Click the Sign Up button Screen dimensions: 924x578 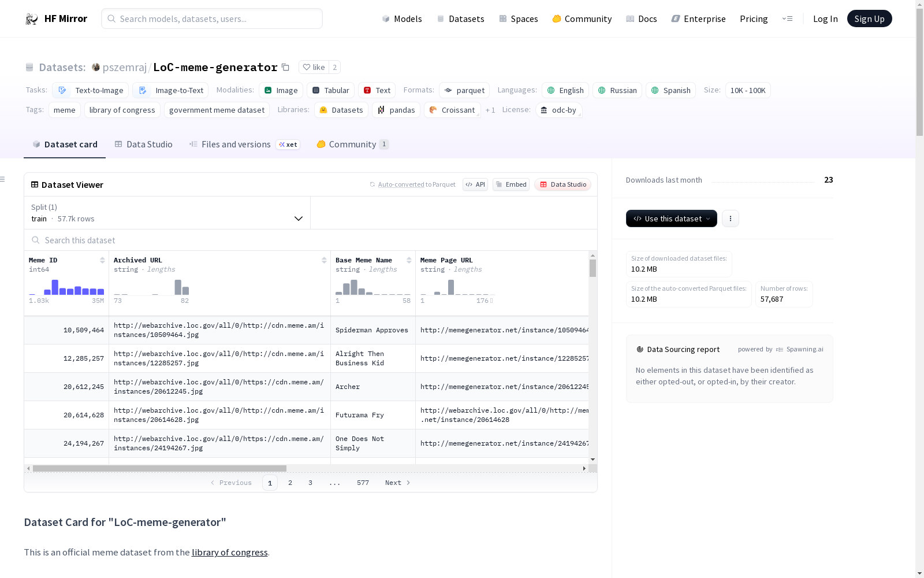coord(870,18)
